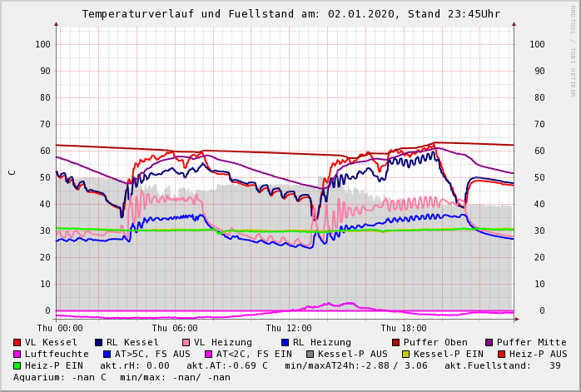Click the Thu 18:00 time axis label

(x=404, y=328)
